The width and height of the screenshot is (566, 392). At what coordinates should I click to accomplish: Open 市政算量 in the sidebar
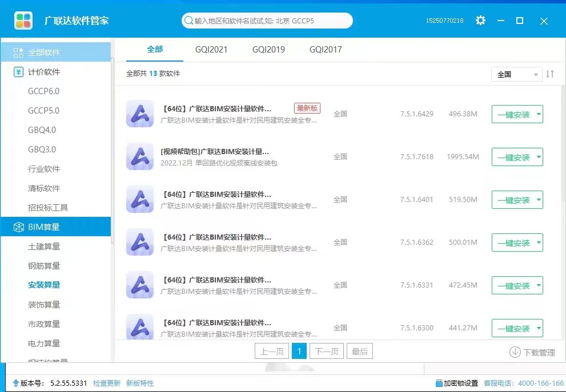coord(44,324)
